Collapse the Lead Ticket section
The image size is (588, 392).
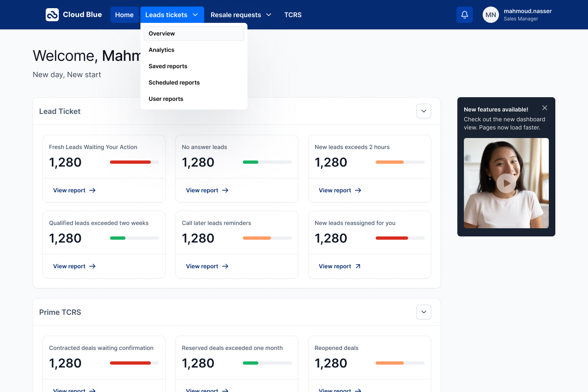[x=424, y=111]
